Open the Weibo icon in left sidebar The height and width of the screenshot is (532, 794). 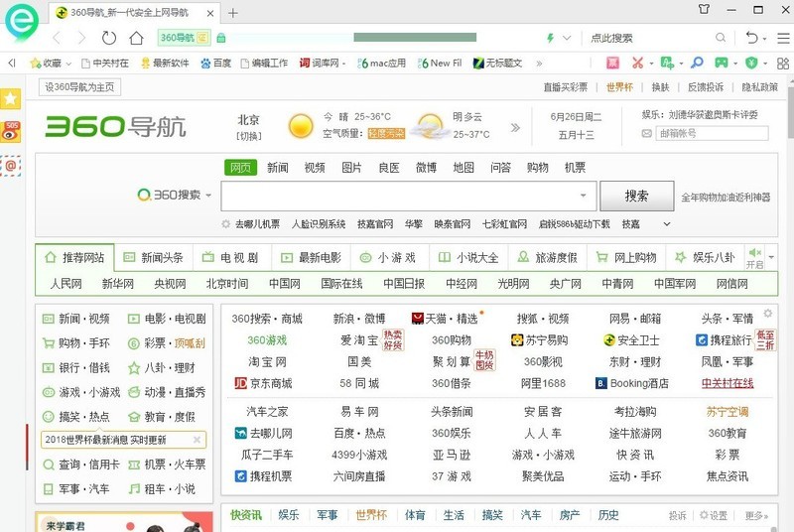pyautogui.click(x=11, y=131)
